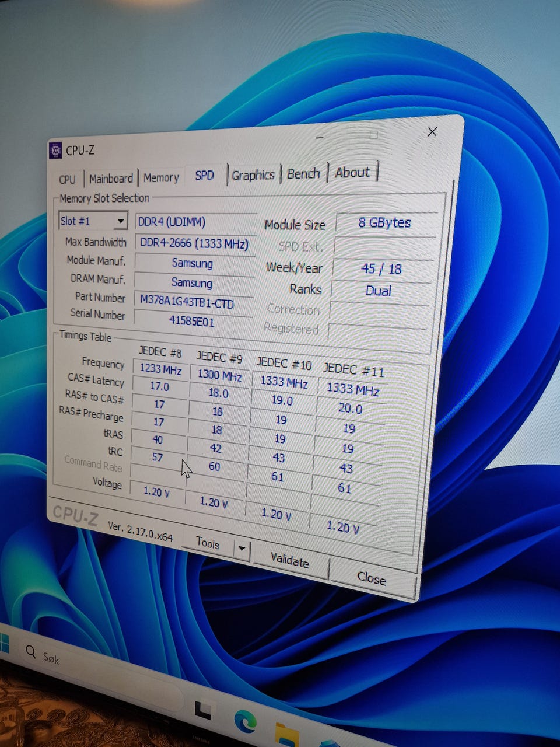
Task: Click the tRC value 57 under JEDEC #8
Action: (157, 457)
